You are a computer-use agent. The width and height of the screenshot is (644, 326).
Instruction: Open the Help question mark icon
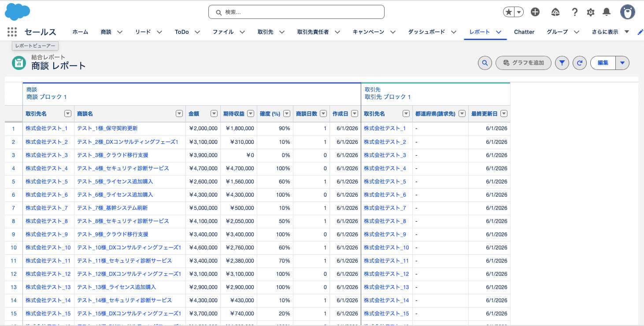(574, 12)
